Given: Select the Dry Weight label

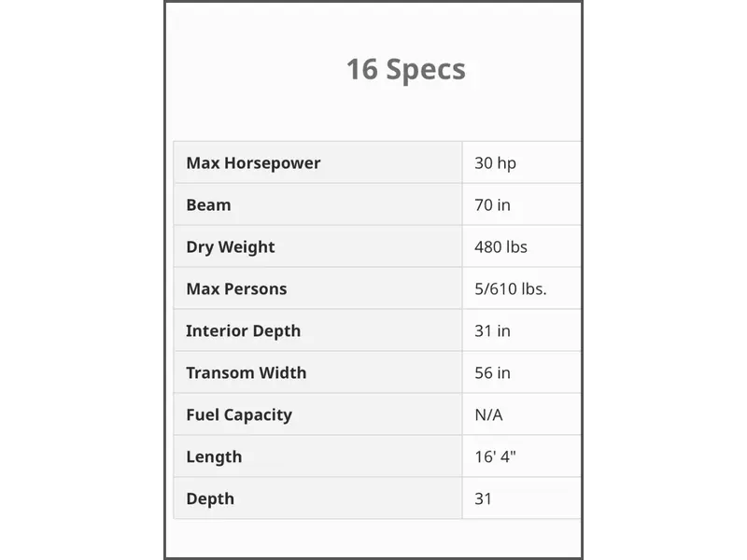Looking at the screenshot, I should coord(231,247).
